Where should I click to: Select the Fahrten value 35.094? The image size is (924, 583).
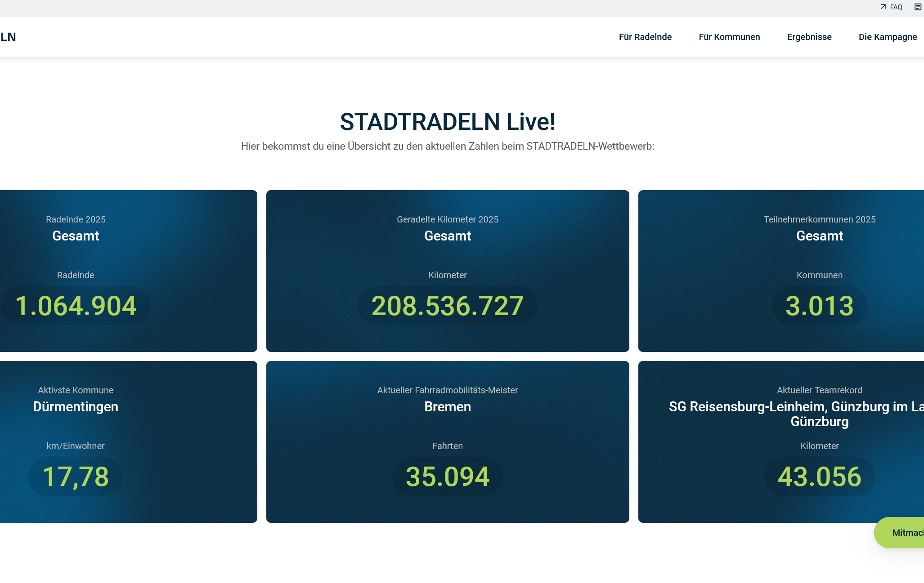448,476
